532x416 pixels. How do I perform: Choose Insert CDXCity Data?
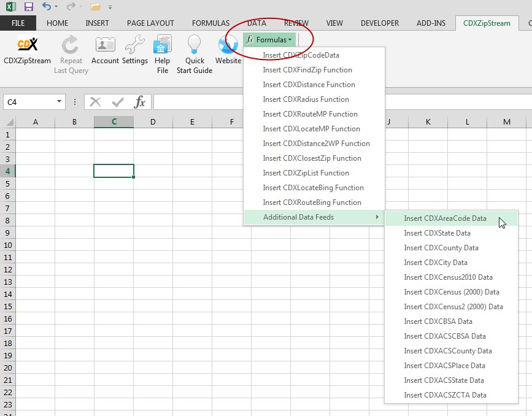[x=451, y=263]
